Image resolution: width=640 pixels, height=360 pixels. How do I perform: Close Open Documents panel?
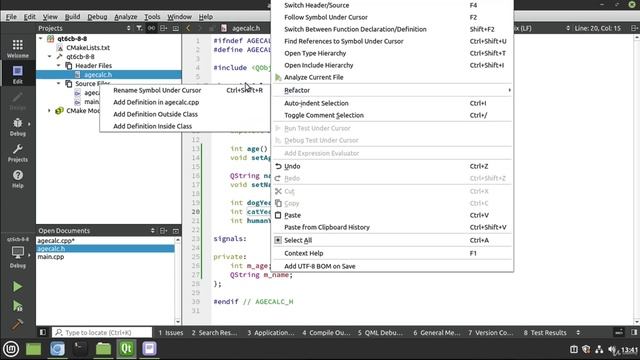[x=176, y=231]
